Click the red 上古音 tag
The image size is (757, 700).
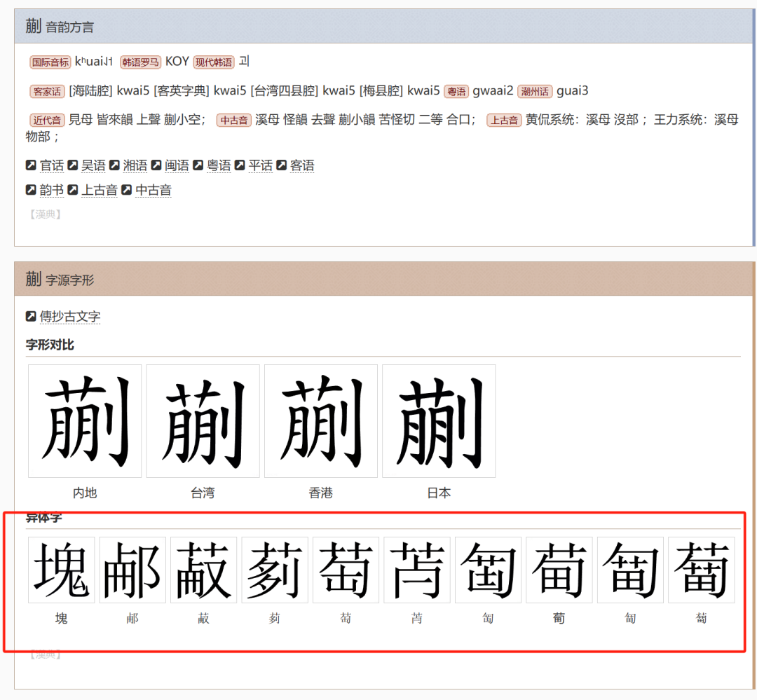(x=504, y=121)
